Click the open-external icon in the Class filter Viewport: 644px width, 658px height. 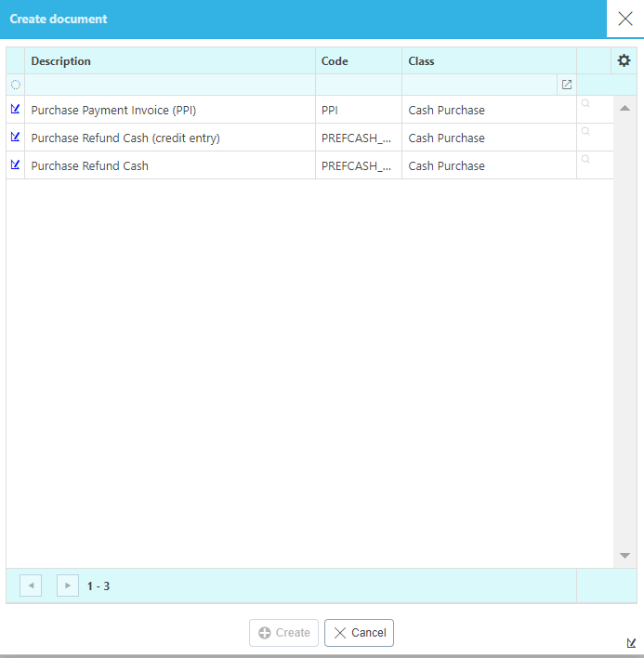[x=567, y=85]
